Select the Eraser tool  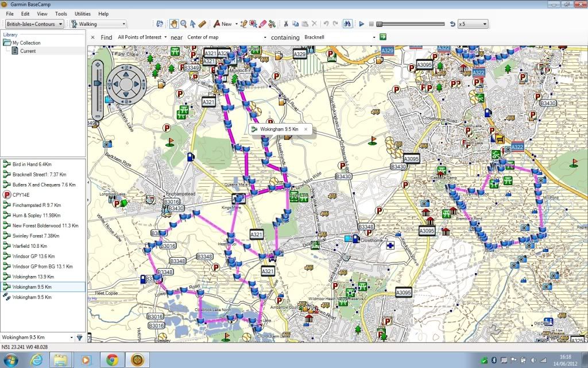262,24
